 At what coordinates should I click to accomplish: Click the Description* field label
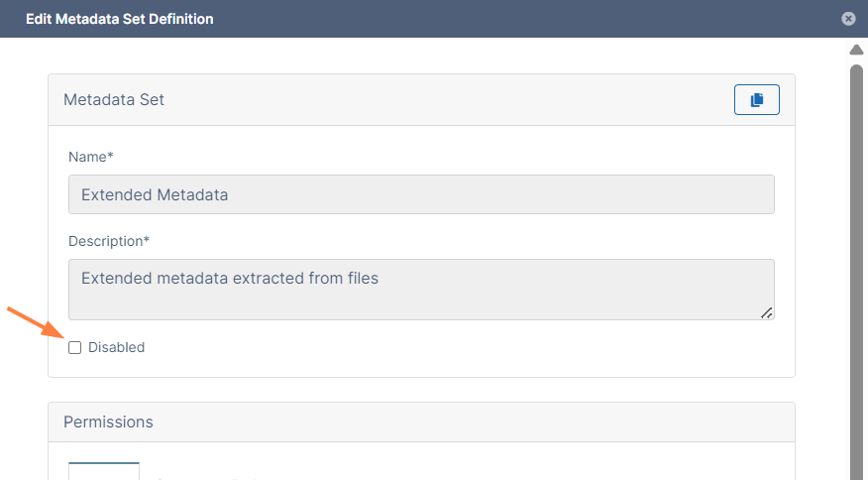coord(109,241)
